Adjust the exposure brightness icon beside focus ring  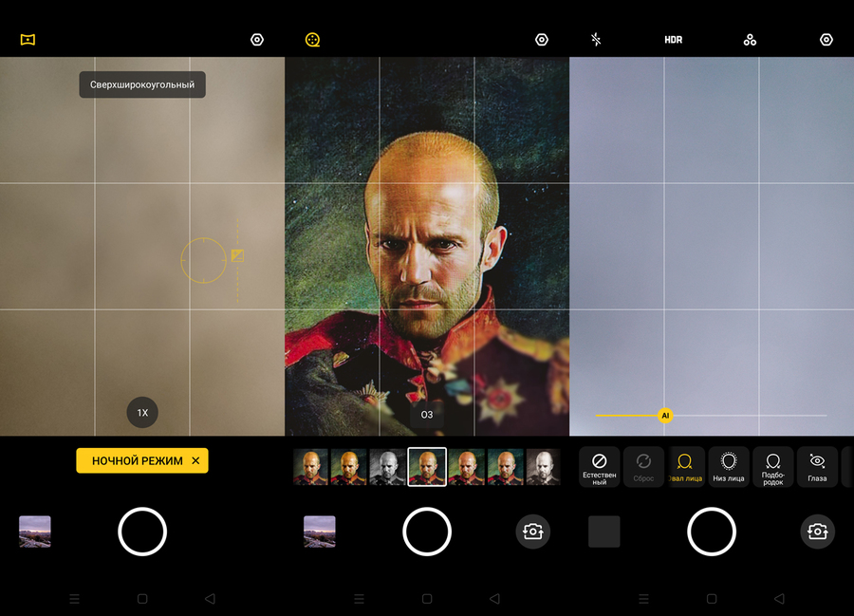pyautogui.click(x=237, y=255)
